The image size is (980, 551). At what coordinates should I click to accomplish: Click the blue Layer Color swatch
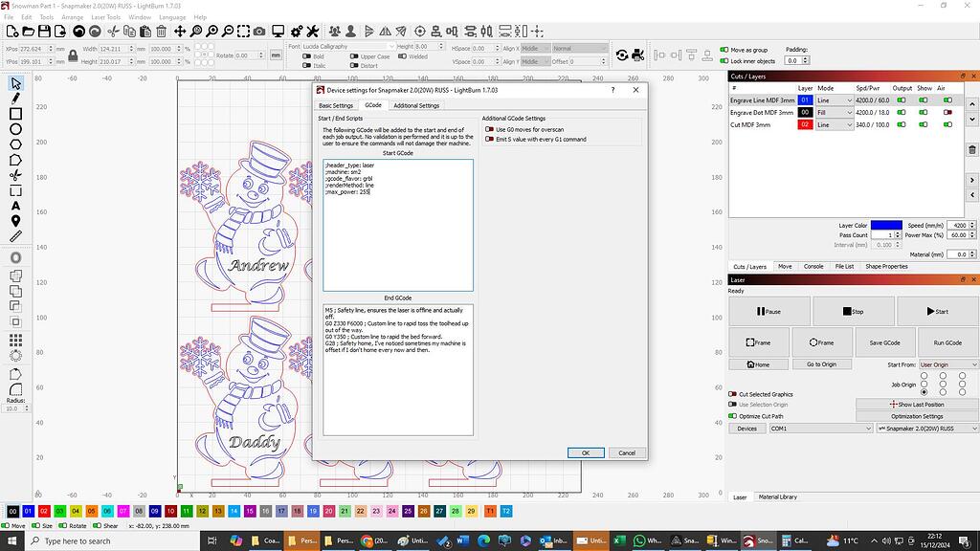pos(885,226)
